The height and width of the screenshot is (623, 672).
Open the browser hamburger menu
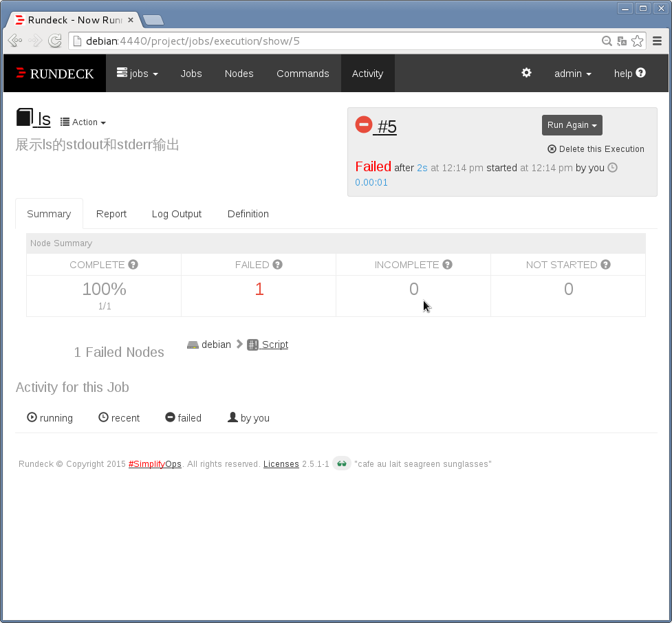pos(657,41)
